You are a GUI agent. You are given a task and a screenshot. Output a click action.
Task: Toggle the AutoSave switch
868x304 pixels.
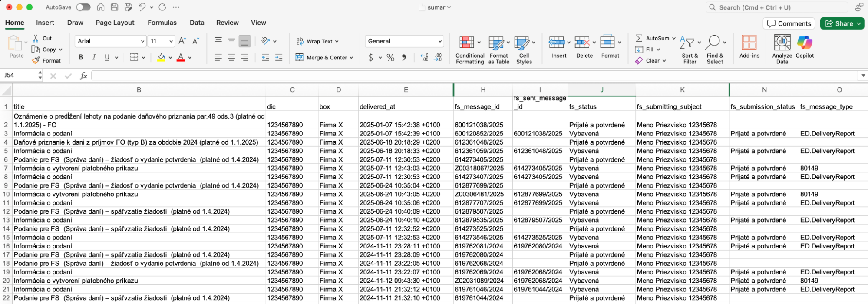[83, 7]
